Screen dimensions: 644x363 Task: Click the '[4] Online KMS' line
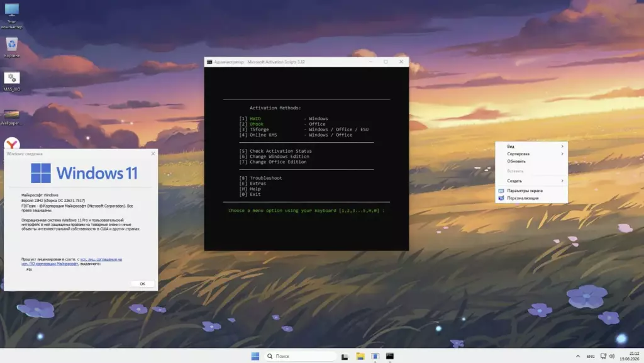(x=296, y=135)
